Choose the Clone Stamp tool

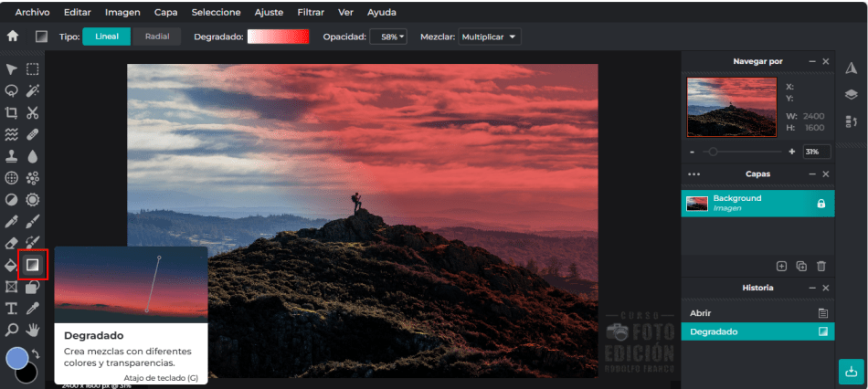[12, 156]
